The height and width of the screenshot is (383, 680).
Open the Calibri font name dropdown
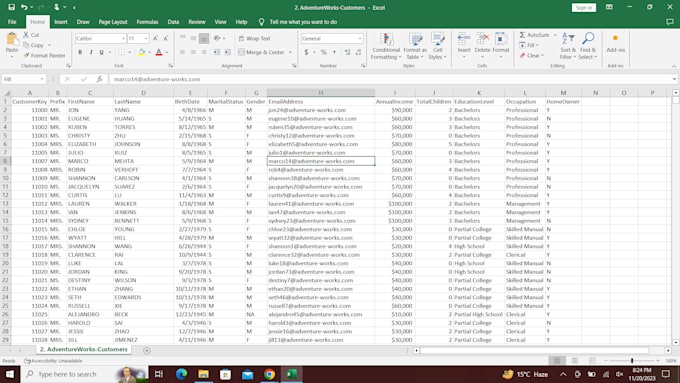[x=123, y=39]
